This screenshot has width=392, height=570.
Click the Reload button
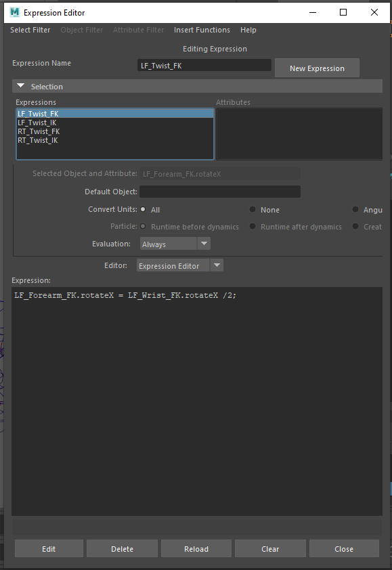(196, 548)
